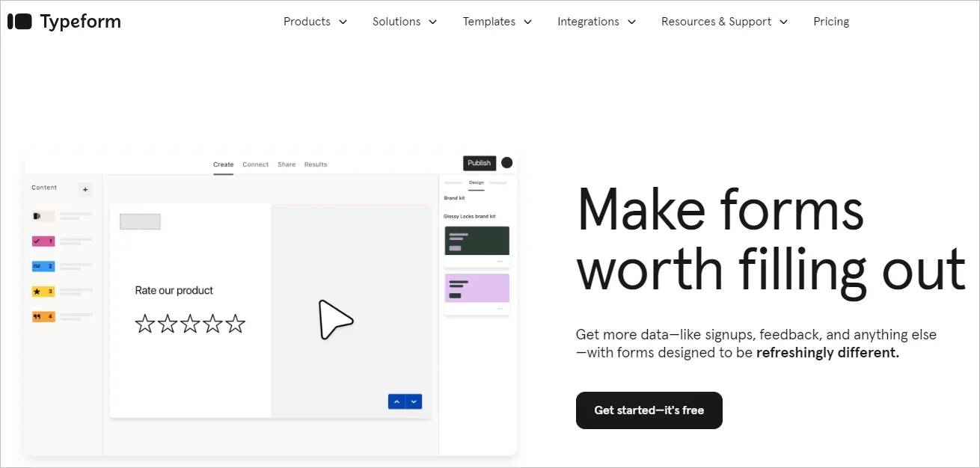Switch to the Connect tab

(255, 164)
